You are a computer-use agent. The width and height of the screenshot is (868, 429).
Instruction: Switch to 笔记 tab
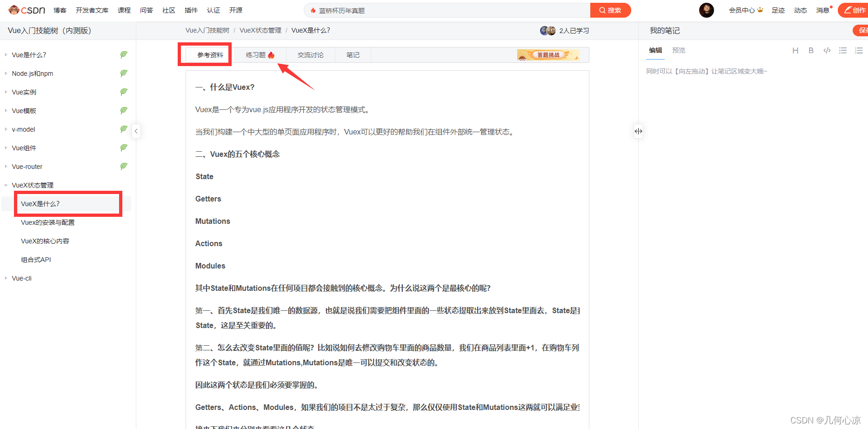[x=353, y=55]
